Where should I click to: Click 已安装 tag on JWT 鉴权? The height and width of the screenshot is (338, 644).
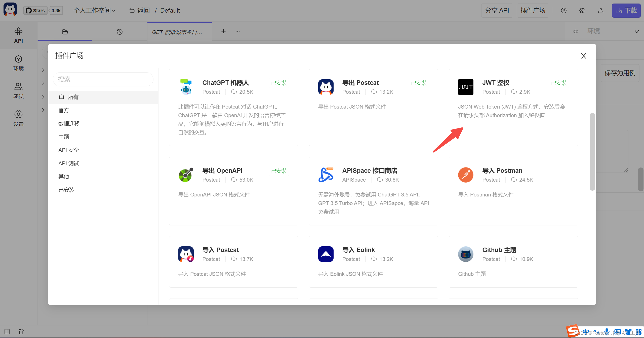click(559, 83)
